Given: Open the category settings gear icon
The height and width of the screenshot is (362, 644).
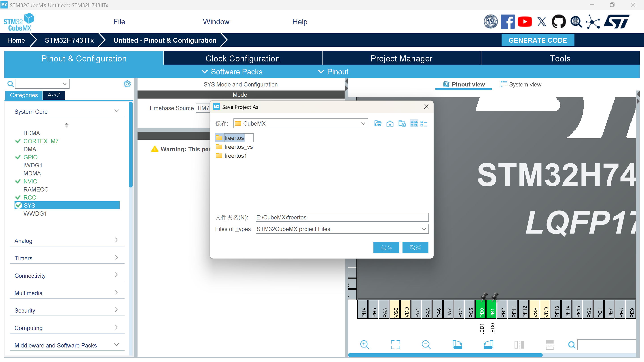Looking at the screenshot, I should tap(127, 84).
